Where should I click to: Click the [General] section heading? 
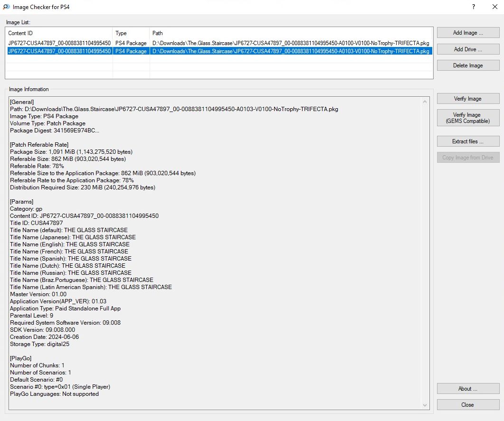22,102
